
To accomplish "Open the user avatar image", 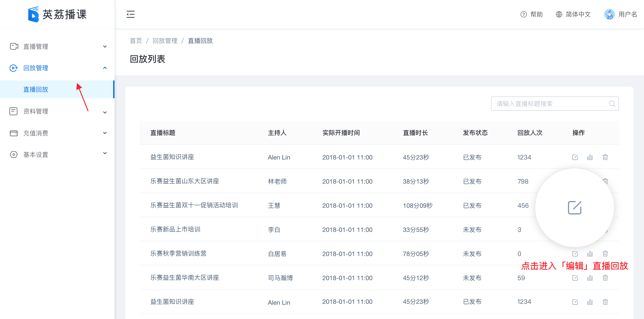I will pos(610,14).
